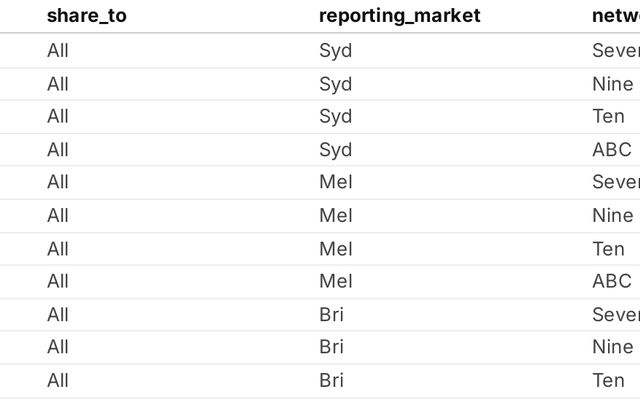Viewport: 640px width, 400px height.
Task: Click Mel market cell in the Ten row
Action: [x=335, y=248]
